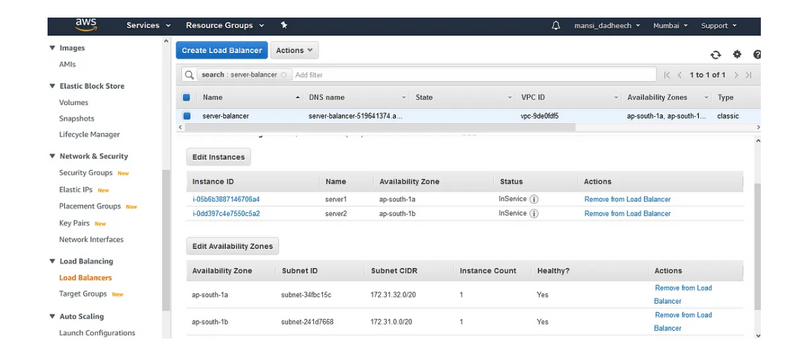The height and width of the screenshot is (361, 800).
Task: Click the AWS logo home icon
Action: 86,25
